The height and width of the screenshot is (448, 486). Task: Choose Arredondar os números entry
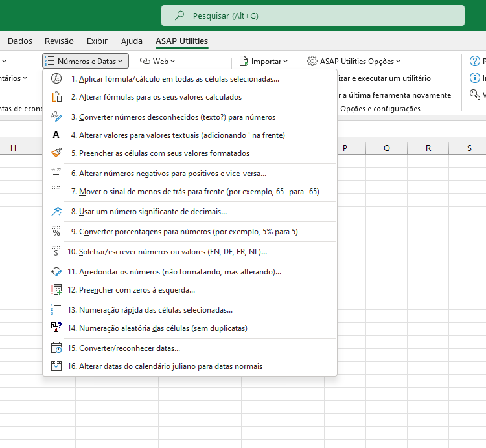click(x=190, y=272)
